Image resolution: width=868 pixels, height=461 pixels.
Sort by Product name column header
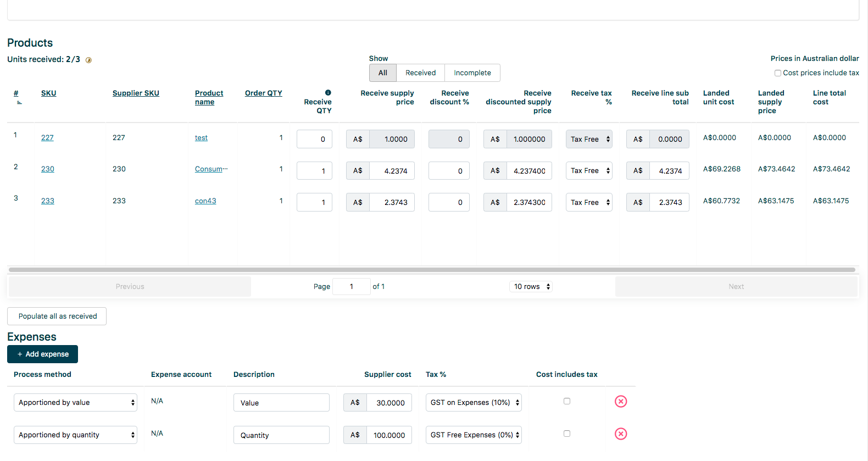209,97
